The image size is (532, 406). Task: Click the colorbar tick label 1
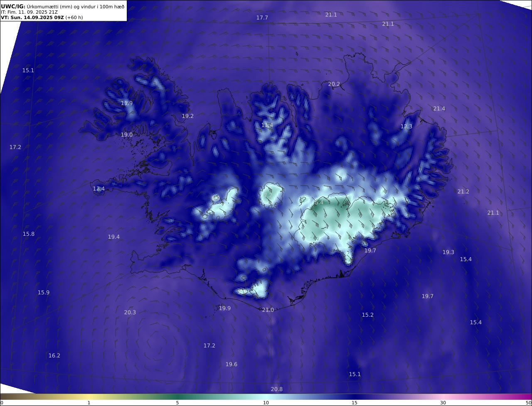coord(89,403)
